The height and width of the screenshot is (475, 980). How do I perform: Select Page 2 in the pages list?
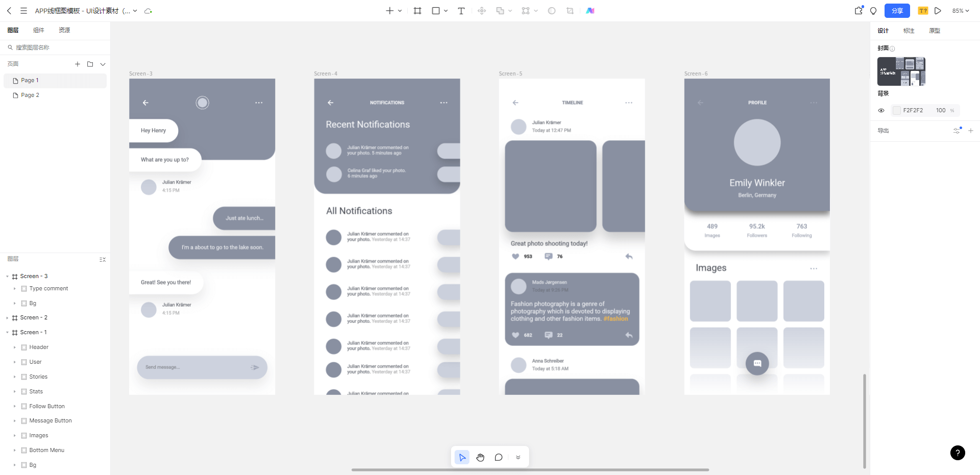[30, 95]
